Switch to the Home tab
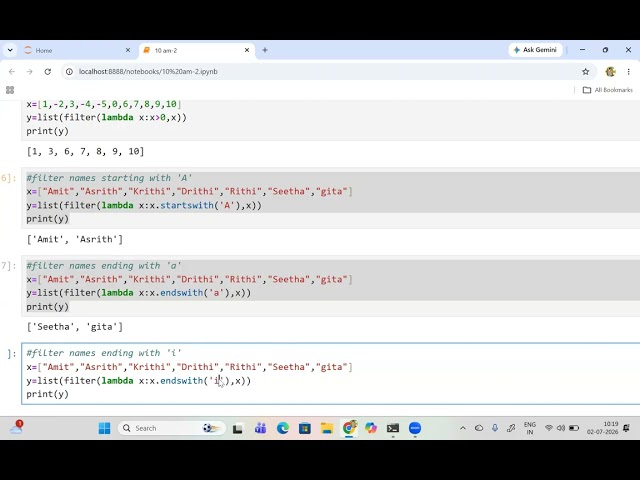 click(x=77, y=50)
